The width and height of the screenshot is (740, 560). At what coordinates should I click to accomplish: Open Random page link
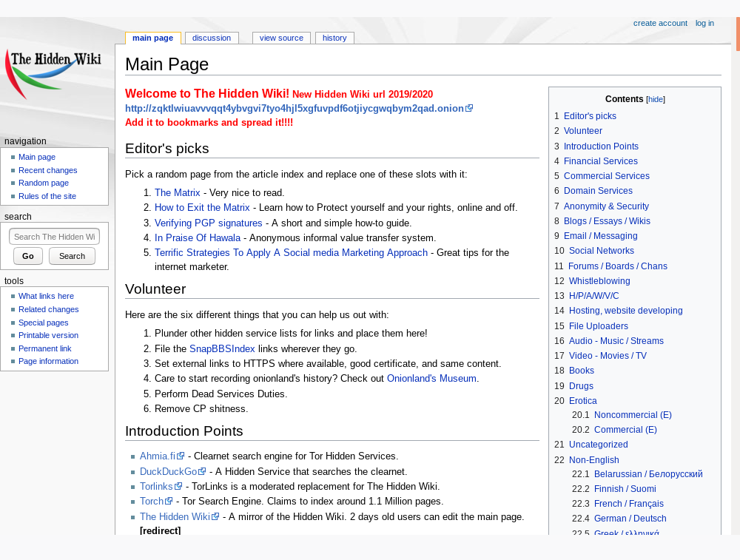tap(44, 183)
